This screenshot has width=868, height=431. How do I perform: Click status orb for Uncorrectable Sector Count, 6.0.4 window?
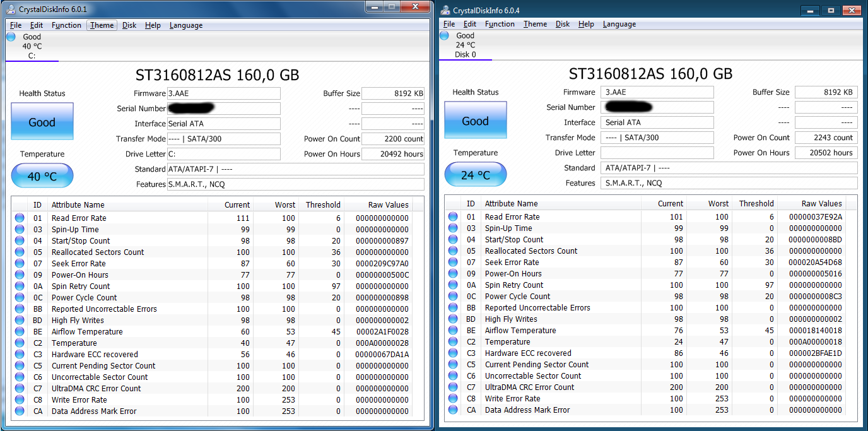(453, 375)
